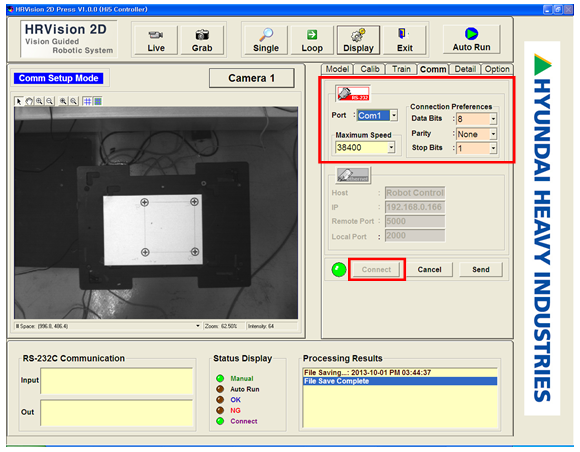Click the RS-232C Out text box
This screenshot has height=452, width=580.
coord(117,413)
